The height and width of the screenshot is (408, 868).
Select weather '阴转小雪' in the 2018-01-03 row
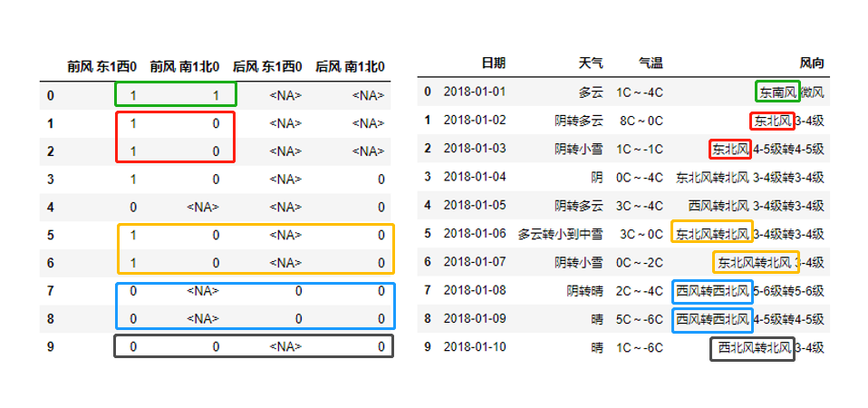(579, 149)
